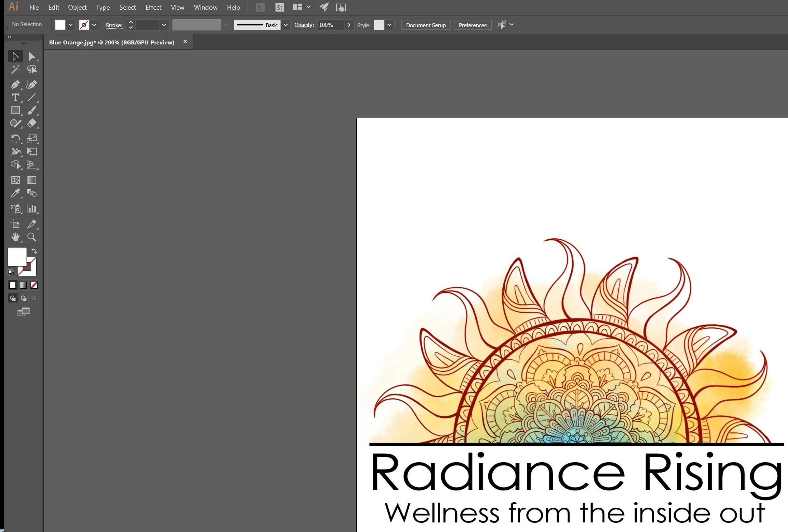788x532 pixels.
Task: Select the Hand tool
Action: (15, 237)
